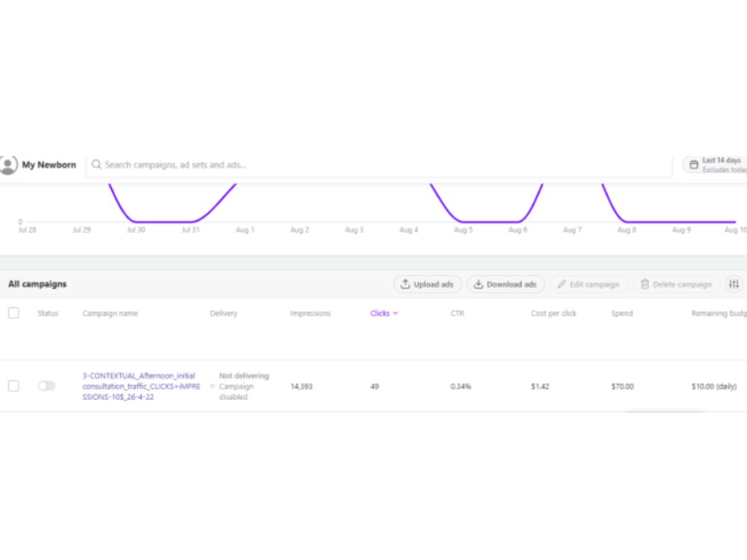Focus the Search campaigns, ad sets and ads field

pyautogui.click(x=379, y=165)
